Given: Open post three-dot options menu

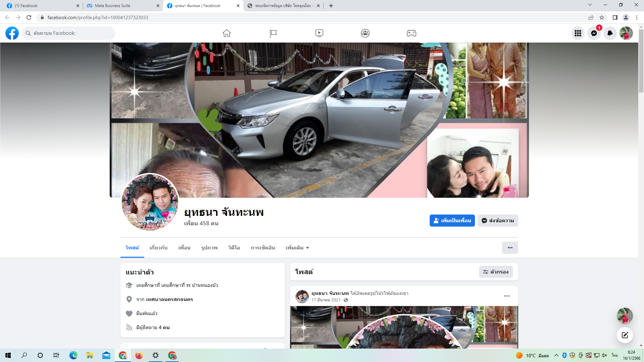Looking at the screenshot, I should tap(506, 296).
